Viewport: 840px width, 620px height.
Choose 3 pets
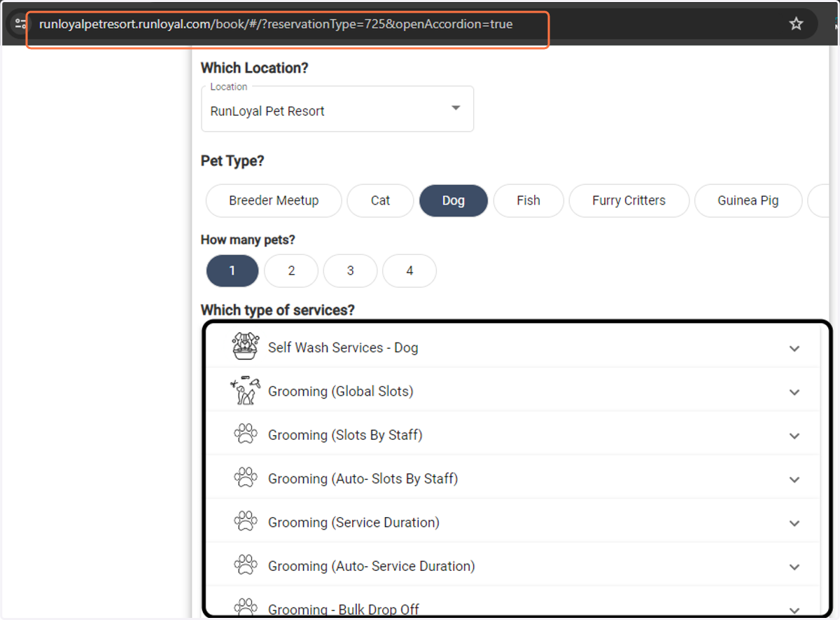351,270
